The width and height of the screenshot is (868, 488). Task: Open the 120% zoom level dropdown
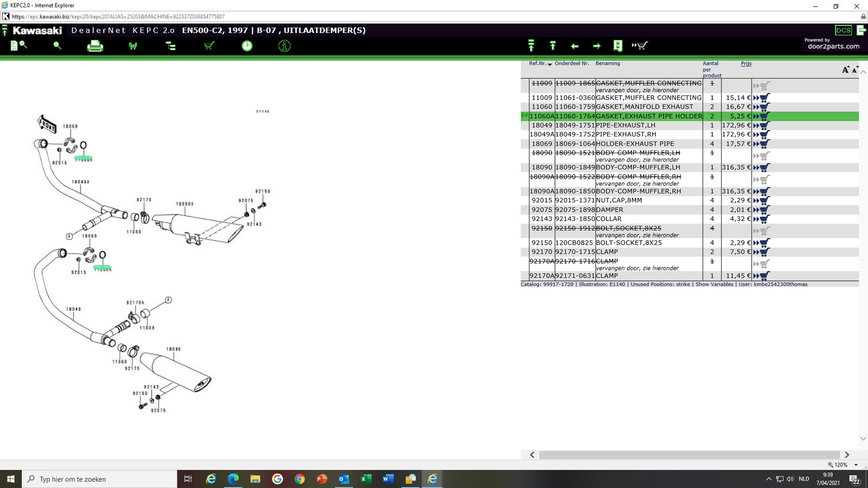pyautogui.click(x=856, y=465)
